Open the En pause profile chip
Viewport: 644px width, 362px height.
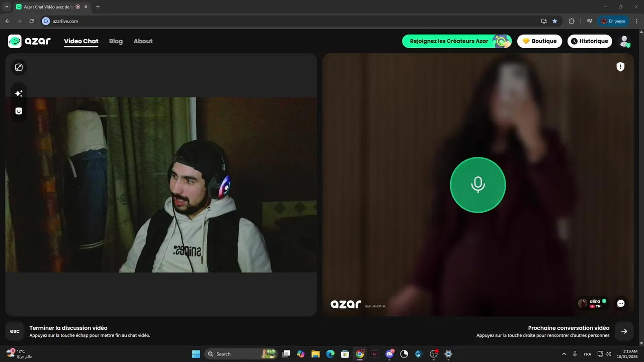(x=613, y=21)
